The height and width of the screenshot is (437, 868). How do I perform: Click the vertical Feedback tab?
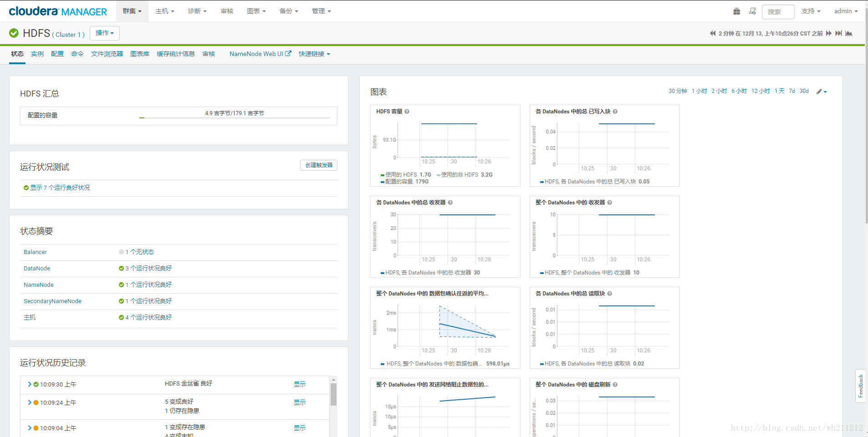(860, 386)
